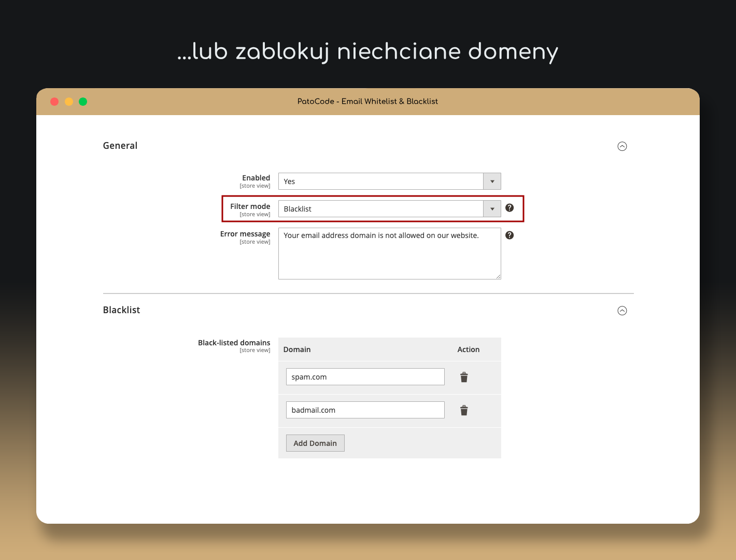This screenshot has width=736, height=560.
Task: Remove badmail.com using its trash icon
Action: pyautogui.click(x=464, y=410)
